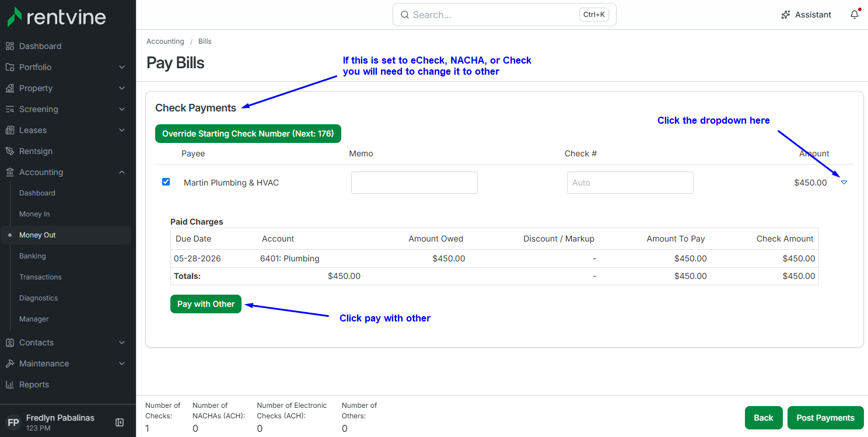This screenshot has height=437, width=868.
Task: Focus the Check # Auto field
Action: (630, 183)
